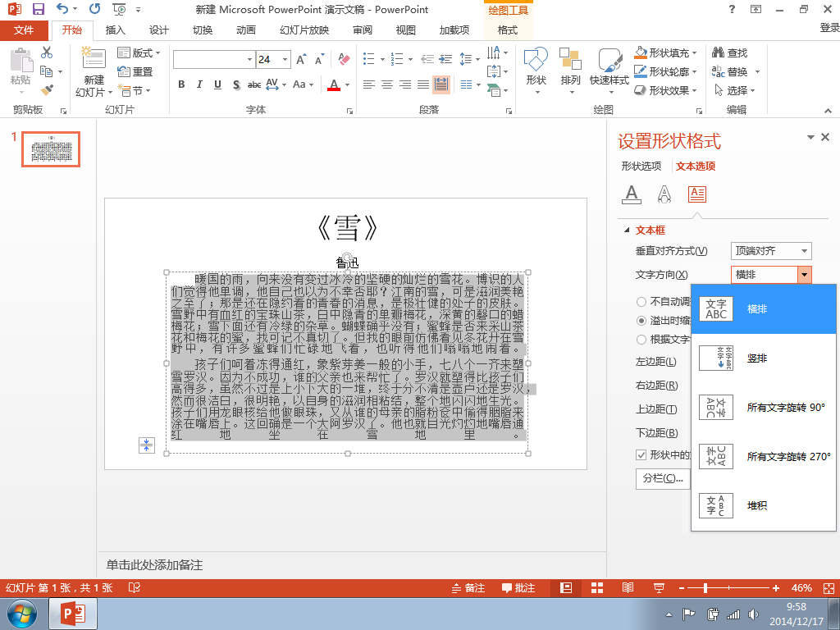The width and height of the screenshot is (840, 630).
Task: Align text to the right
Action: 405,84
